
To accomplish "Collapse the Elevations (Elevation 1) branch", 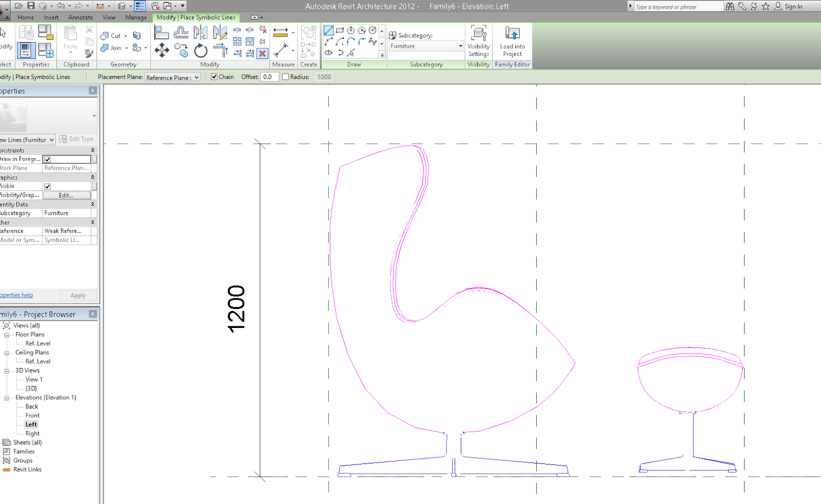I will (x=6, y=397).
